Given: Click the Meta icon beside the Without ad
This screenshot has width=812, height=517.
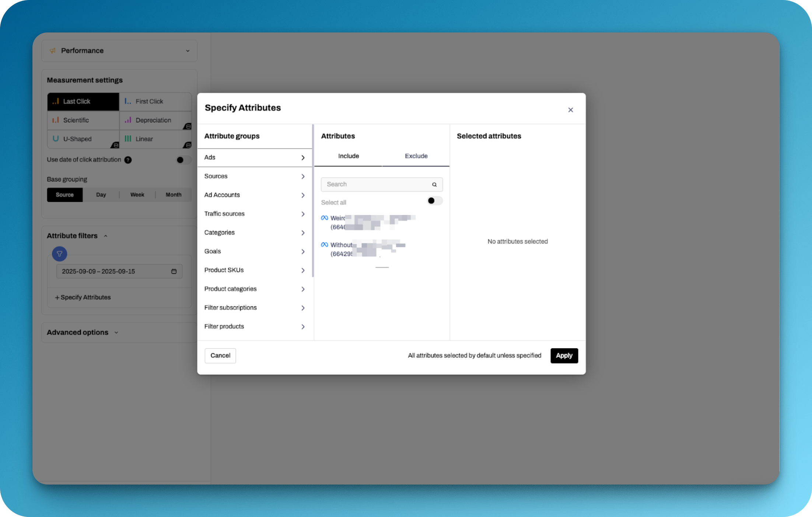Looking at the screenshot, I should point(324,245).
